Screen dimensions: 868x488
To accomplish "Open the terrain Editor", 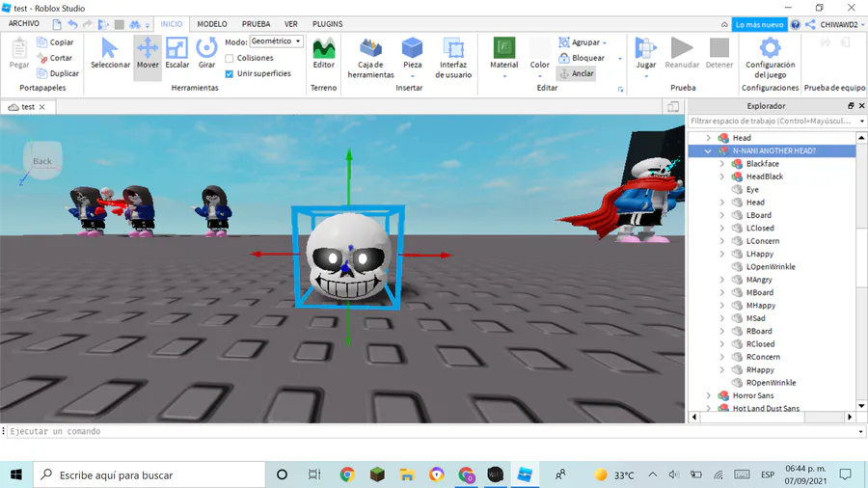I will tap(324, 54).
